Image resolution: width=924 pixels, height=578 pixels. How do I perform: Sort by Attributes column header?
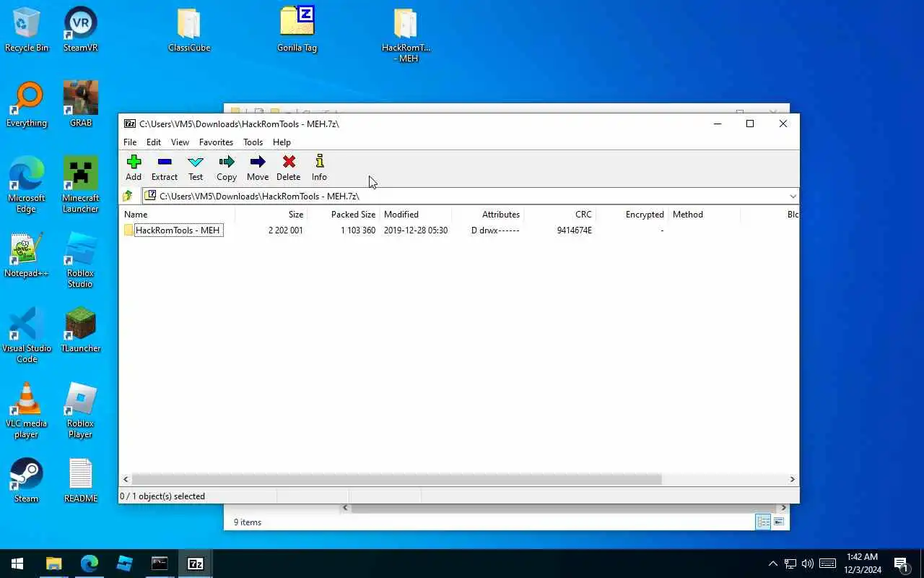pyautogui.click(x=487, y=215)
